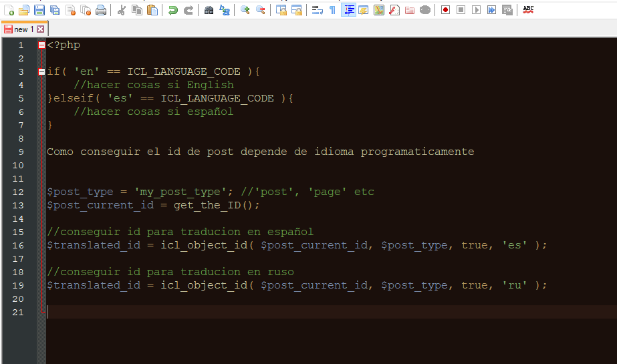617x364 pixels.
Task: Zoom in with magnifier plus icon
Action: (x=245, y=10)
